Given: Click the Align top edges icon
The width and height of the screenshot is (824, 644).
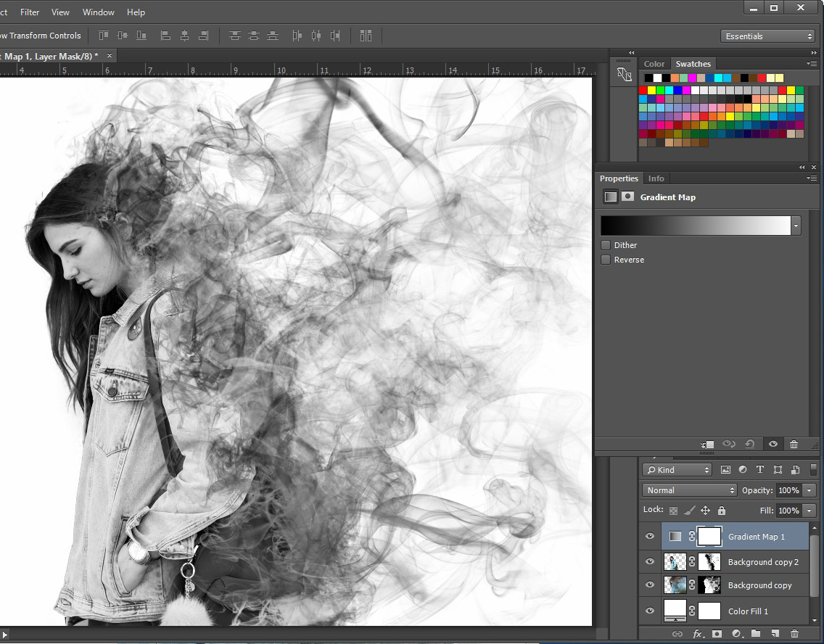Looking at the screenshot, I should coord(104,36).
